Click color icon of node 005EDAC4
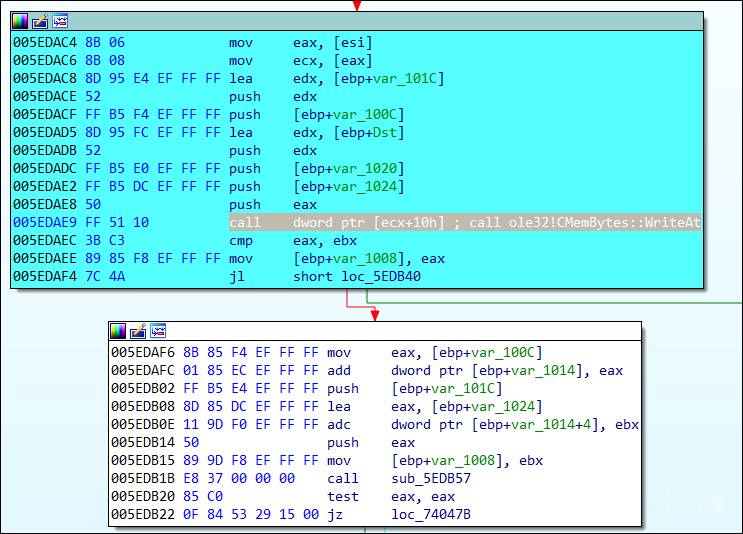 (20, 21)
